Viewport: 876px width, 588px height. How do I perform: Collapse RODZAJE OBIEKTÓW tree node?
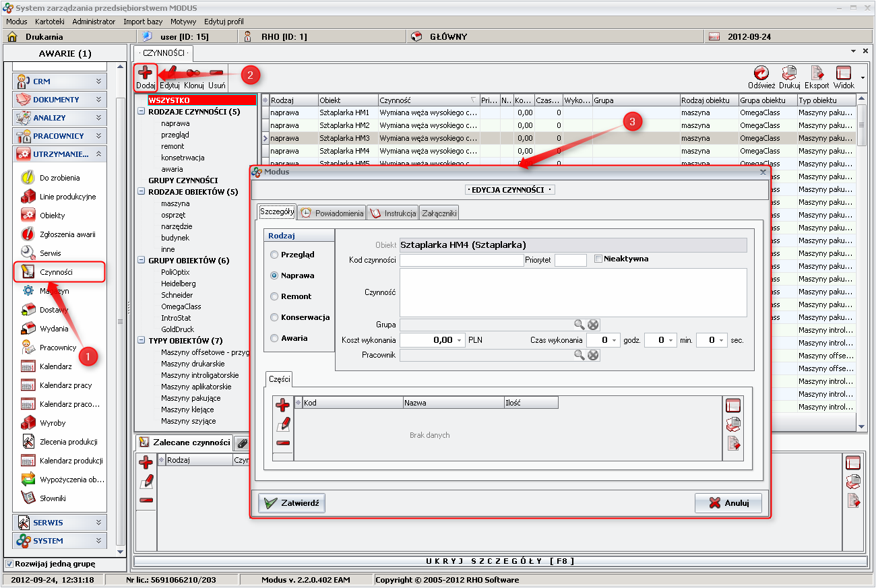(141, 192)
